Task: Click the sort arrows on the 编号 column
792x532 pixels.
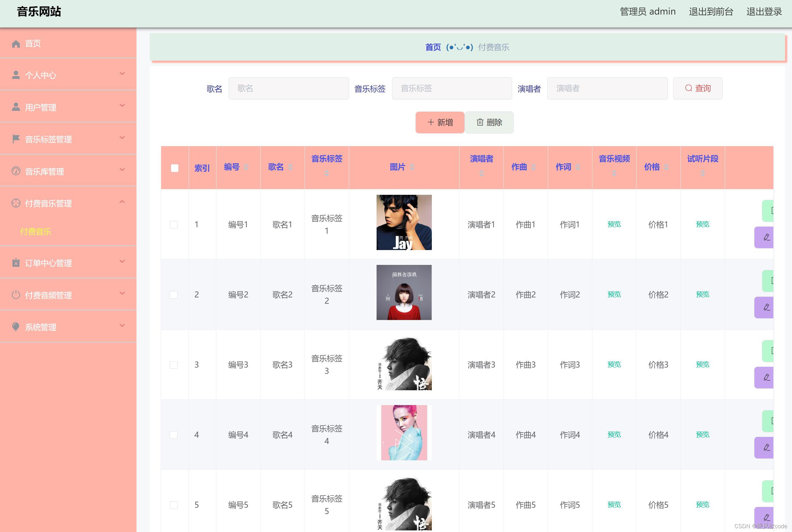Action: [246, 167]
